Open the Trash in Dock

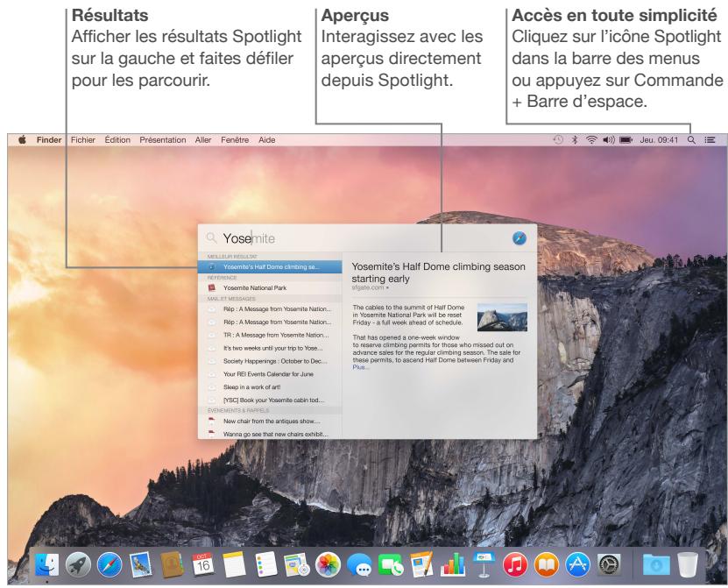pos(688,564)
